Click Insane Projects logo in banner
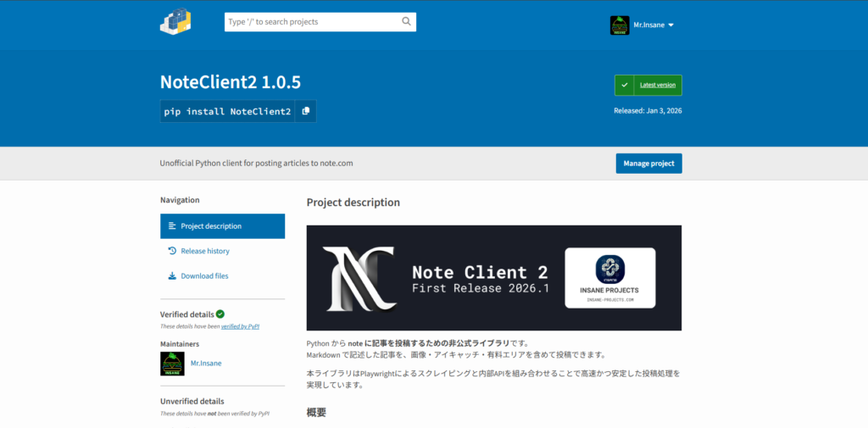 [609, 269]
